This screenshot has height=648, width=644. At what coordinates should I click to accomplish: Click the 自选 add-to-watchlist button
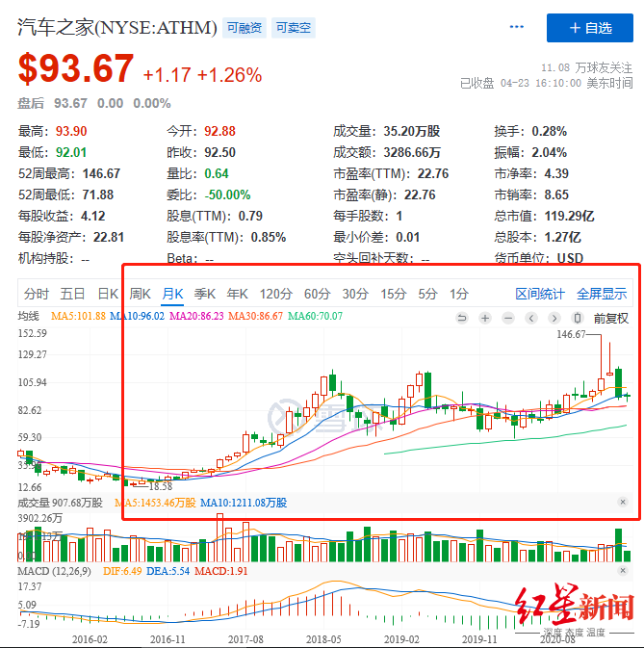click(589, 28)
